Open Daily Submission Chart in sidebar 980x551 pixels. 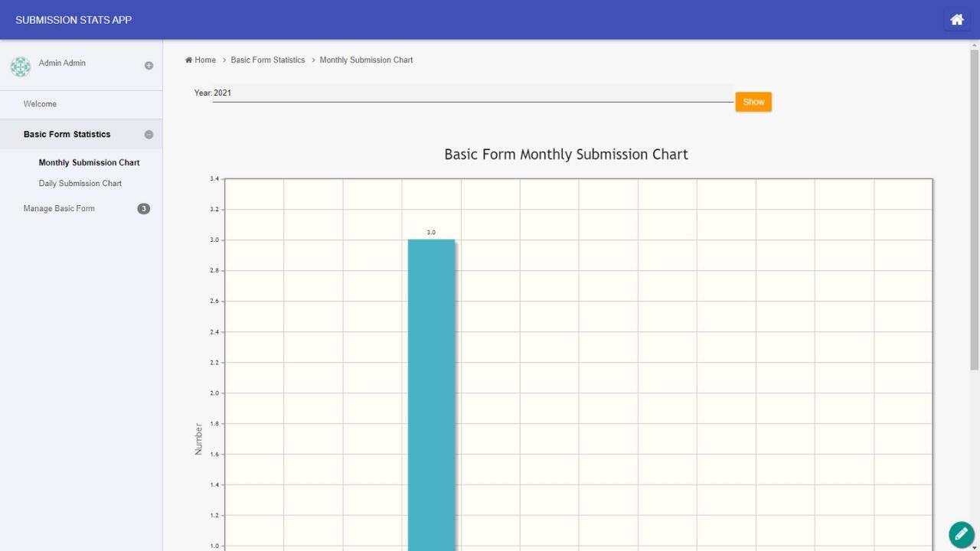coord(80,183)
